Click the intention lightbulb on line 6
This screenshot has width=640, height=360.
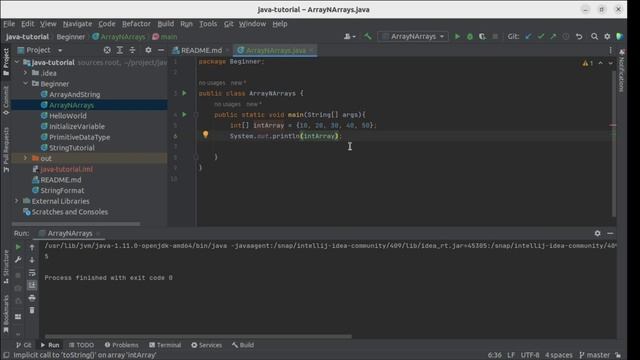pyautogui.click(x=205, y=135)
